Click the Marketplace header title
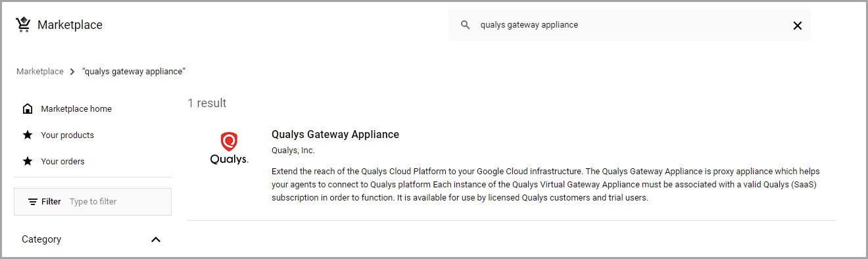Viewport: 868px width, 259px height. point(70,25)
